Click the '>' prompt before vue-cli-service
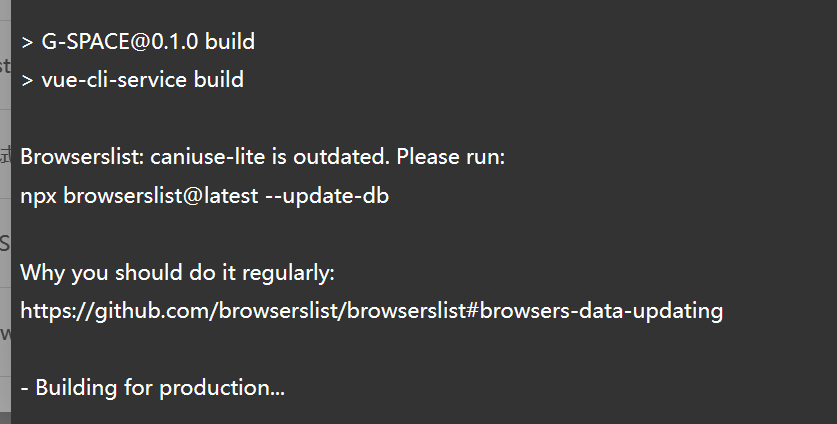This screenshot has height=424, width=837. 27,80
